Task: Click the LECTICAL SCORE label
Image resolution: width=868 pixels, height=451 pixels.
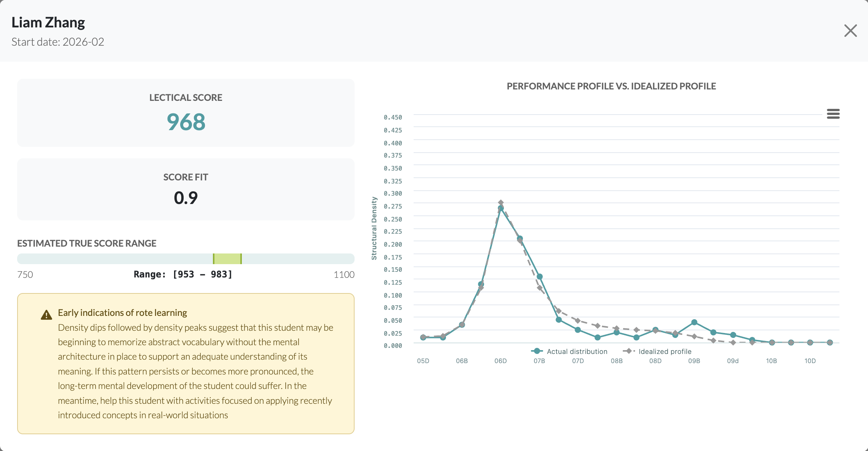Action: [186, 98]
